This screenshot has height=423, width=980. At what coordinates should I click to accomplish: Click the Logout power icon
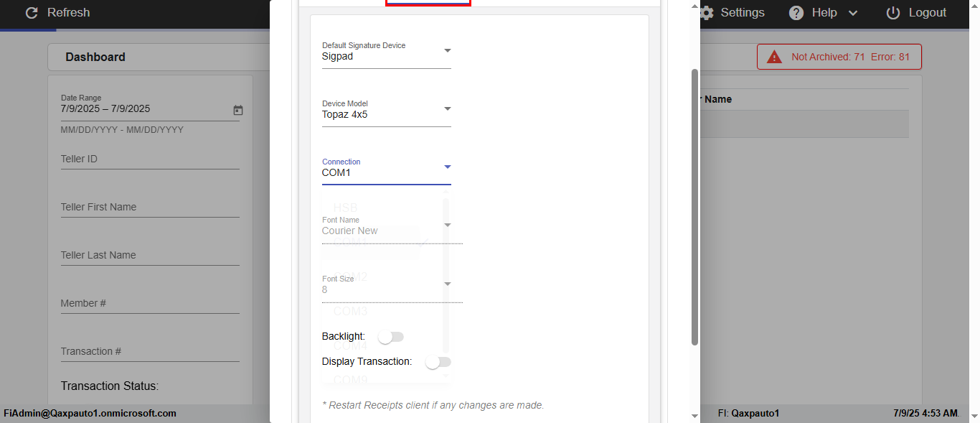(x=893, y=13)
